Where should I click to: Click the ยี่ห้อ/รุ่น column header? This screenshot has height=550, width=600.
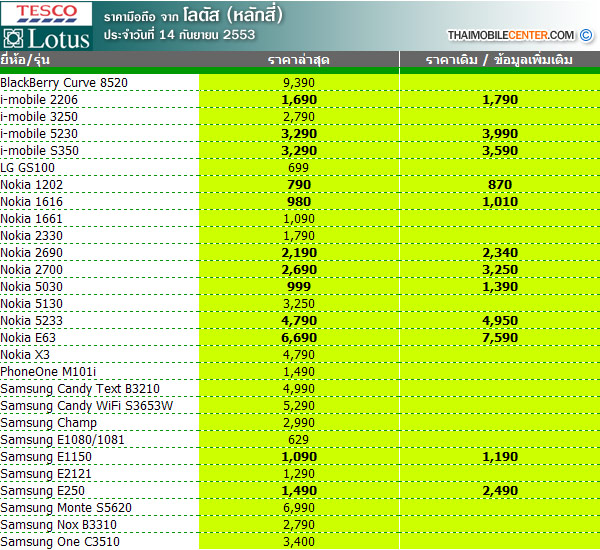pyautogui.click(x=25, y=60)
